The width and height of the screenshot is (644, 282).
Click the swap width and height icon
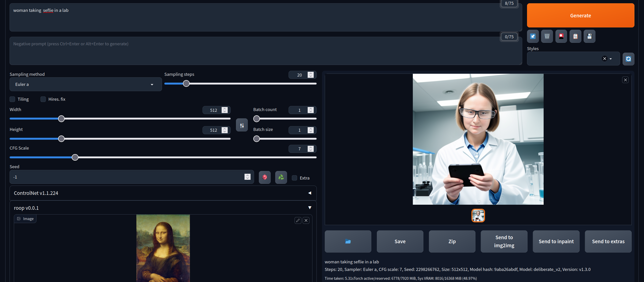[242, 125]
